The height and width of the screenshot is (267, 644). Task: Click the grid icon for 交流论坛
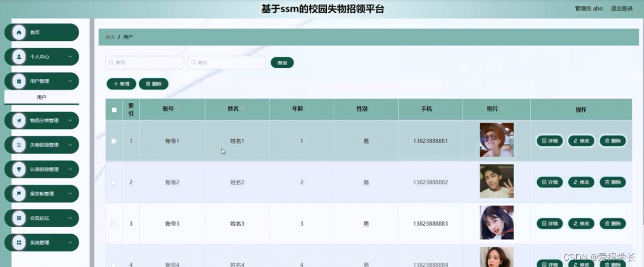click(19, 218)
